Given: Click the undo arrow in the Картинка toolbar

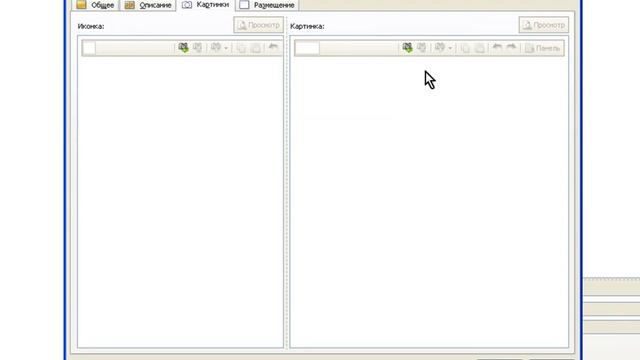Looking at the screenshot, I should (497, 47).
